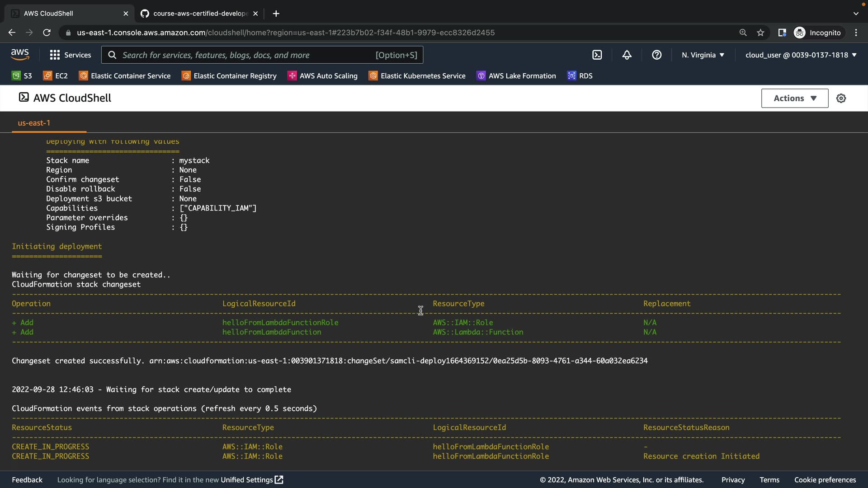Open CloudShell preferences gear icon

pos(841,98)
